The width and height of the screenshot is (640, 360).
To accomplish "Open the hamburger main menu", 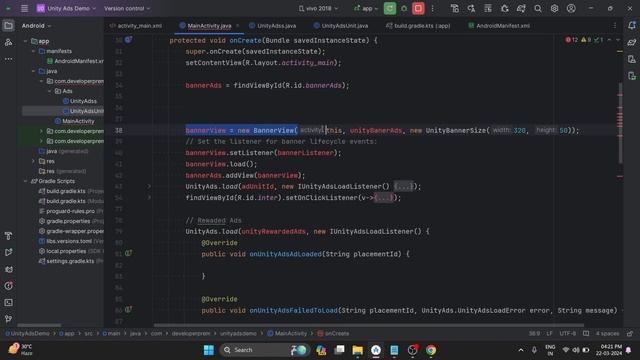I will point(24,8).
